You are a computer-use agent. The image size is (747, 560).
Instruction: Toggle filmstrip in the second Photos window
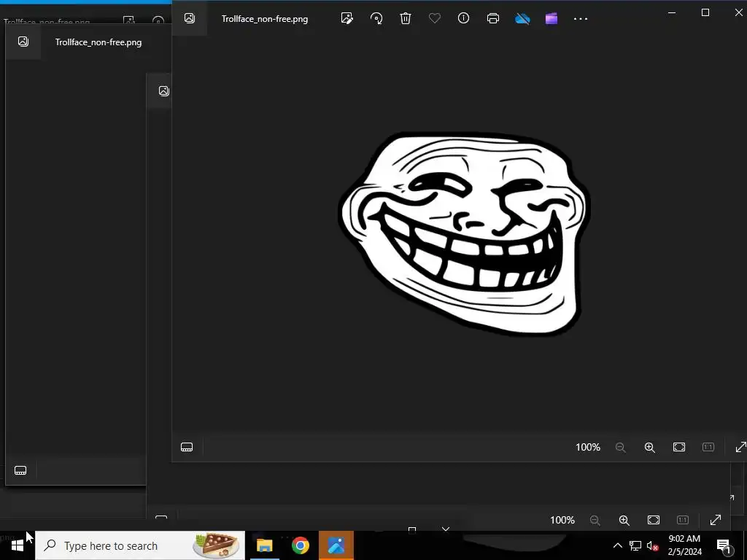20,470
